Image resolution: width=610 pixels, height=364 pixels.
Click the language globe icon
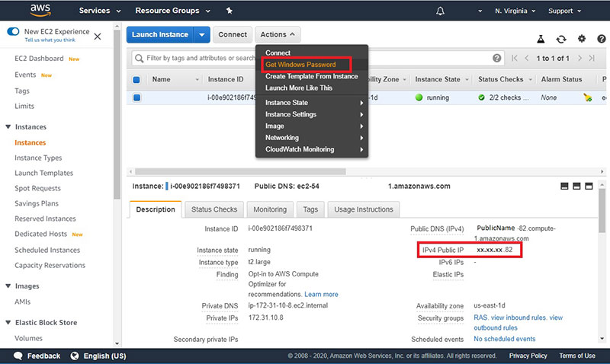coord(75,356)
